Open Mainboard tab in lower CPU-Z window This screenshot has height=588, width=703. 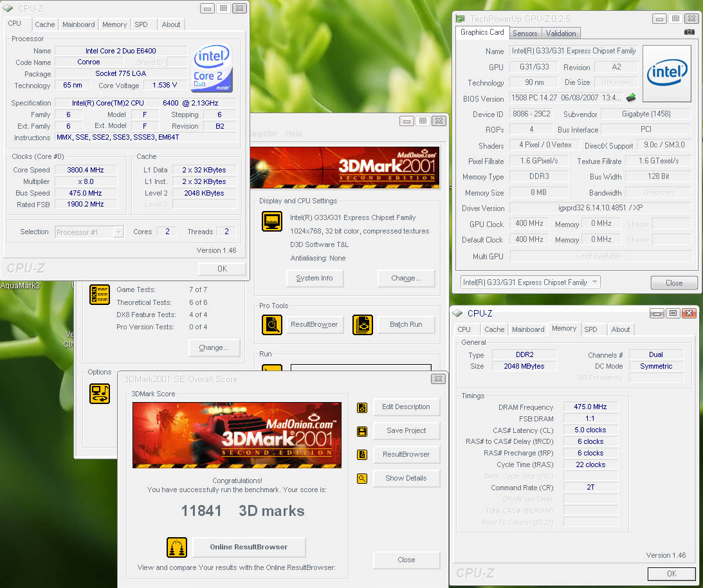click(x=528, y=329)
